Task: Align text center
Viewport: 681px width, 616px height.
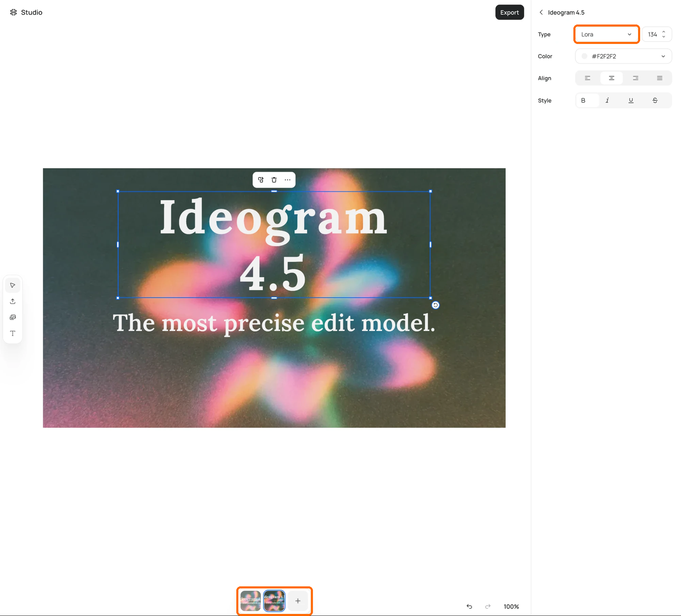Action: (612, 78)
